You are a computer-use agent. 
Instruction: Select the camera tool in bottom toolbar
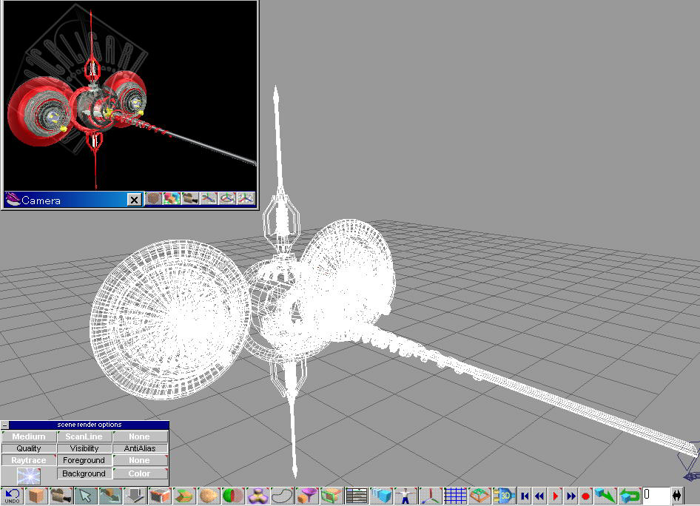[61, 496]
